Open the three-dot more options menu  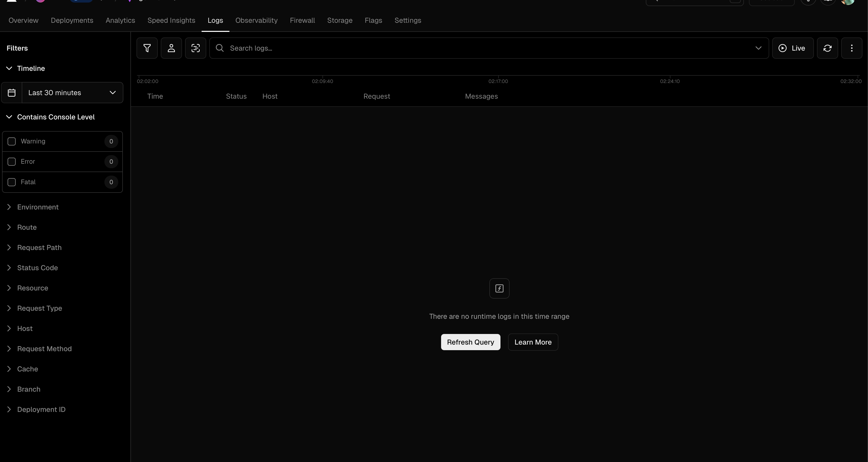point(852,48)
